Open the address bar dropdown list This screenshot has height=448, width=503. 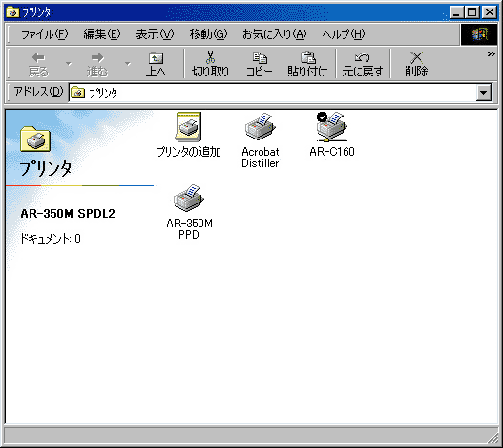pos(483,93)
